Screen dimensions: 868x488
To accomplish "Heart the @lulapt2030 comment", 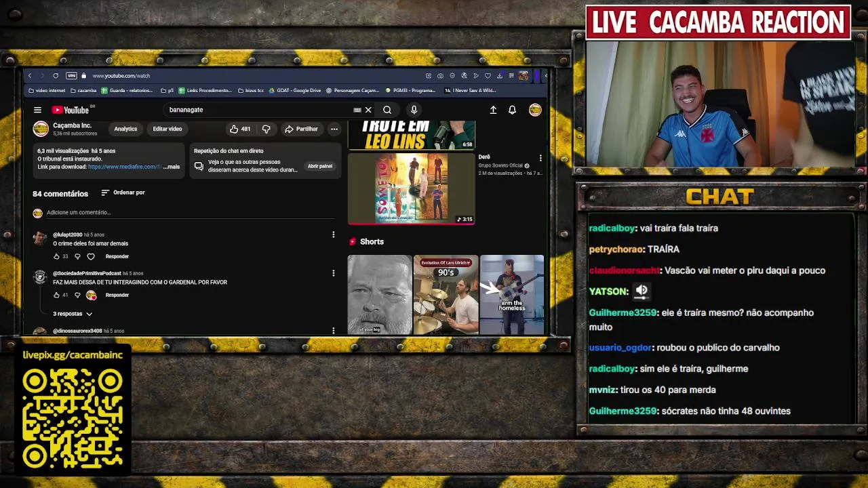I will pyautogui.click(x=91, y=257).
